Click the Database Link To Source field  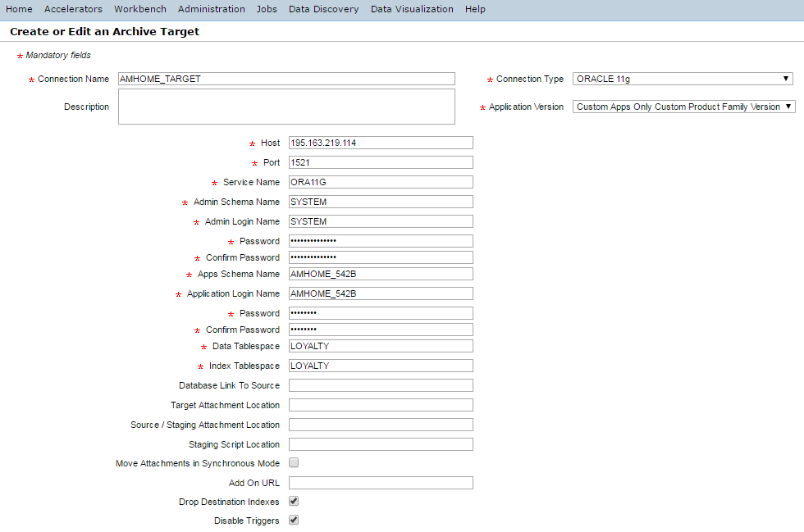coord(381,385)
